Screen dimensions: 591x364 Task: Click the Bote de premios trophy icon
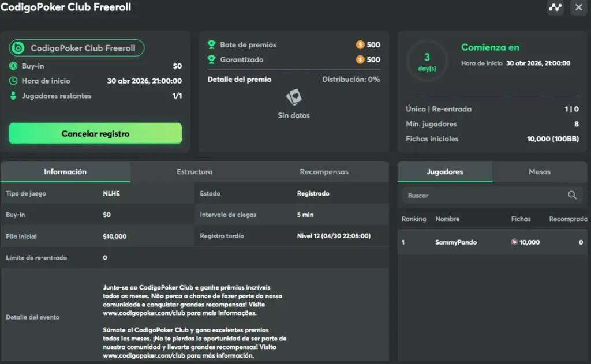click(211, 44)
